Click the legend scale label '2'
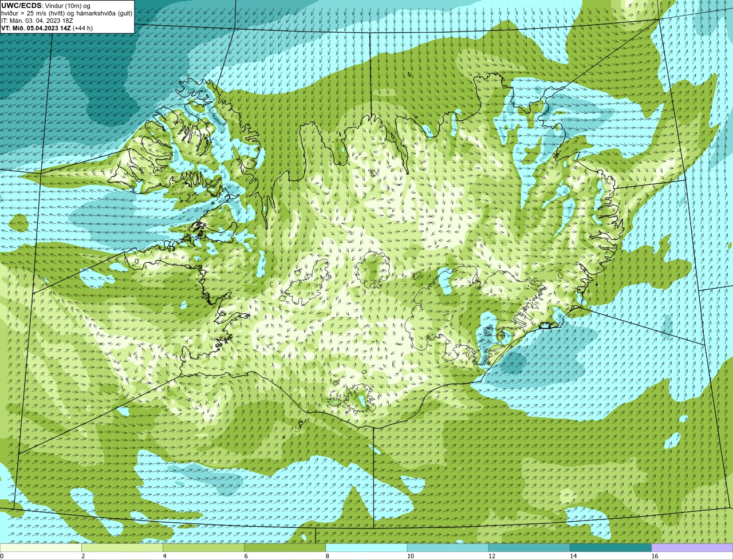The image size is (733, 560). pyautogui.click(x=83, y=556)
